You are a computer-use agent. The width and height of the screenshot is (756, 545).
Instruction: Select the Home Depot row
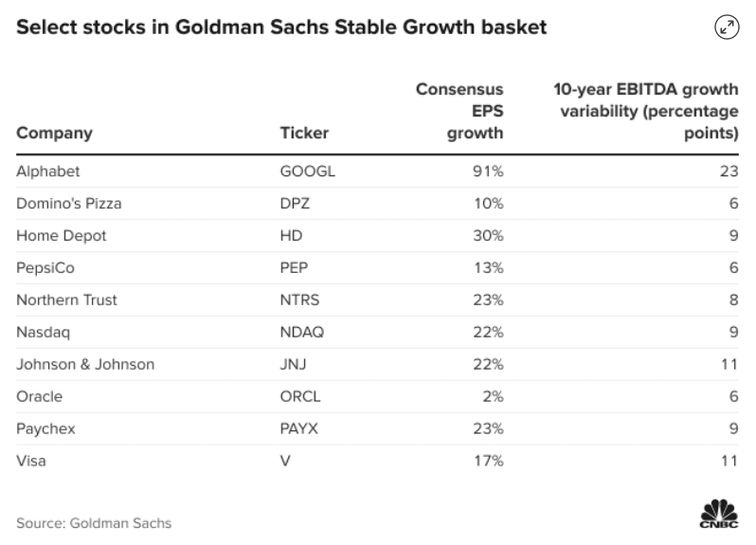point(59,236)
